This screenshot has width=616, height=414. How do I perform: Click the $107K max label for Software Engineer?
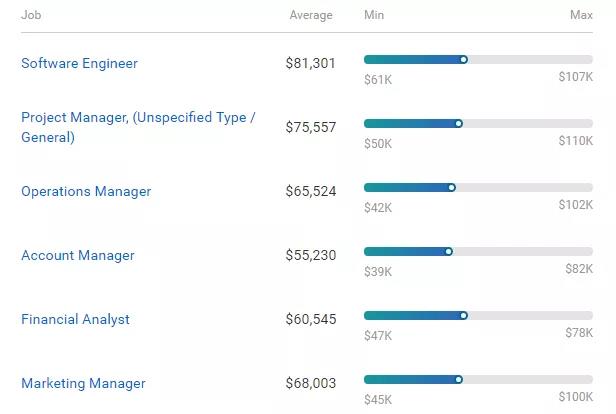(x=576, y=78)
